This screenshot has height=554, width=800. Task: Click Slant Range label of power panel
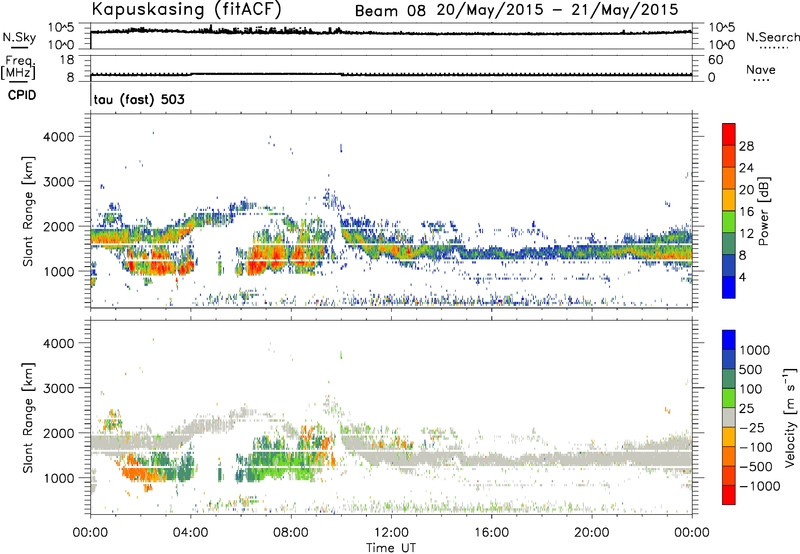point(28,211)
